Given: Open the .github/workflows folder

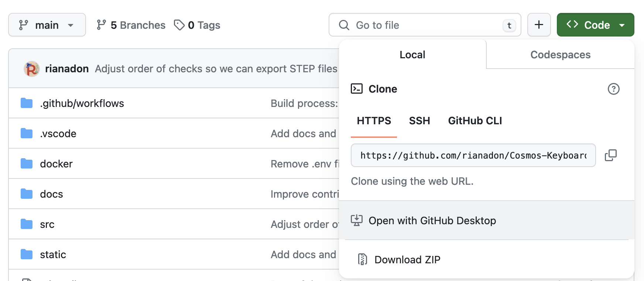Looking at the screenshot, I should 82,103.
